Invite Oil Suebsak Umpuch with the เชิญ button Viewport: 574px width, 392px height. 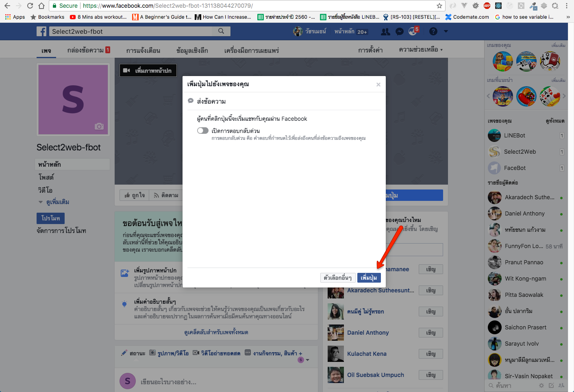pos(431,375)
